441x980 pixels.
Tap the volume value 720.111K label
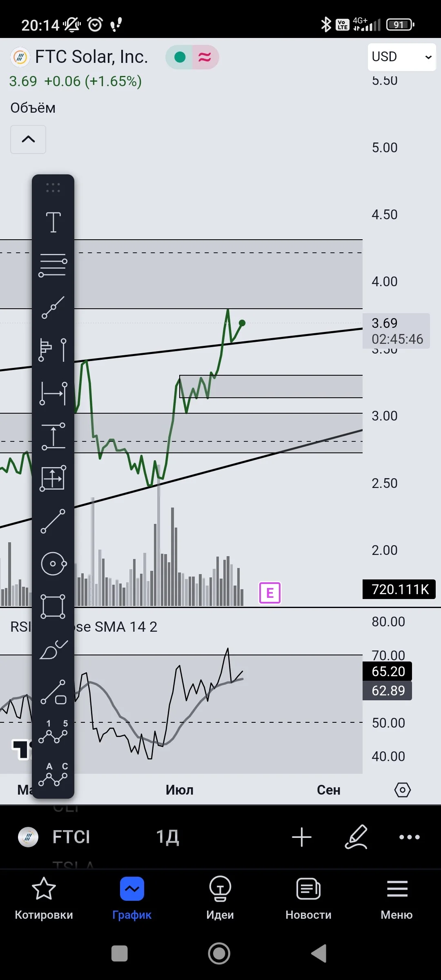coord(399,589)
